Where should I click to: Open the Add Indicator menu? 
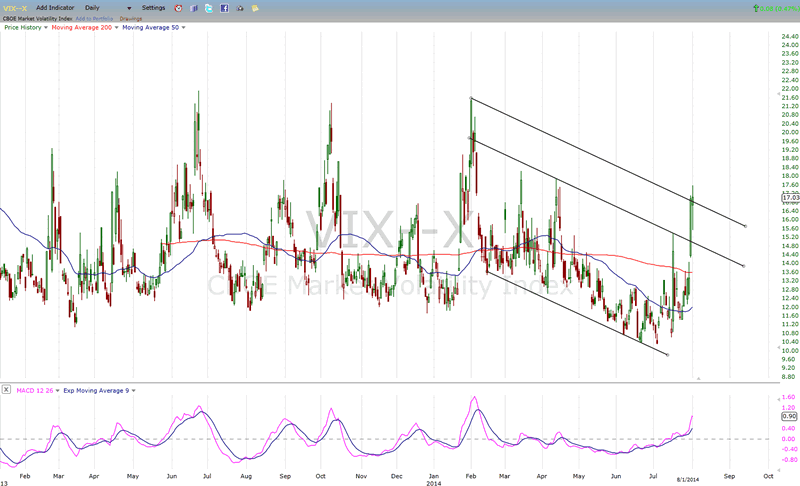tap(54, 8)
